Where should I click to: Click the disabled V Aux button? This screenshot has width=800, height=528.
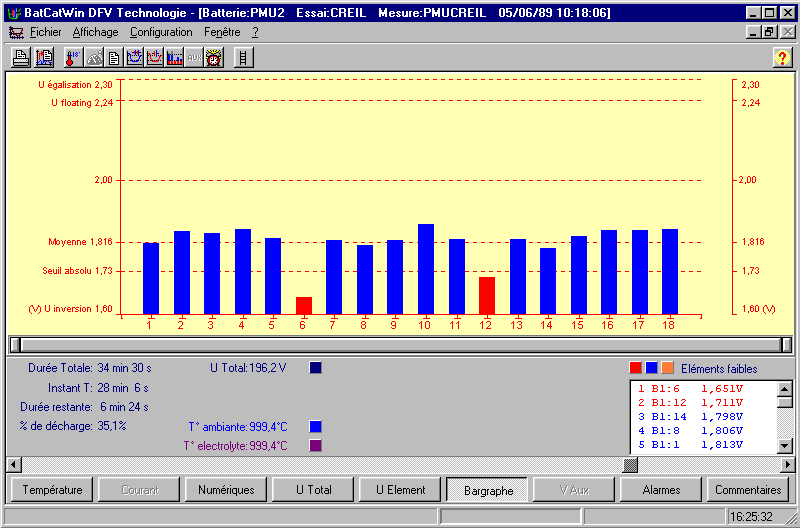574,490
